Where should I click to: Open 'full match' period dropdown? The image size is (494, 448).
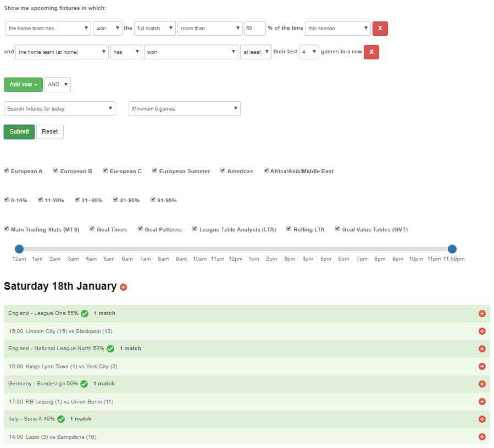(155, 29)
